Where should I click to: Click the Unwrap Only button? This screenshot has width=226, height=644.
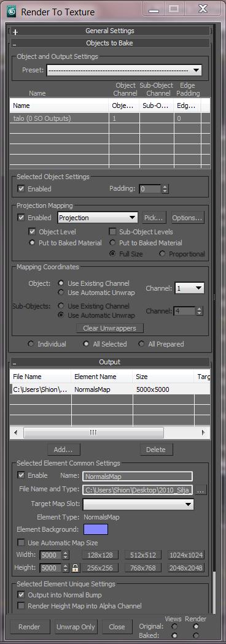[x=76, y=627]
